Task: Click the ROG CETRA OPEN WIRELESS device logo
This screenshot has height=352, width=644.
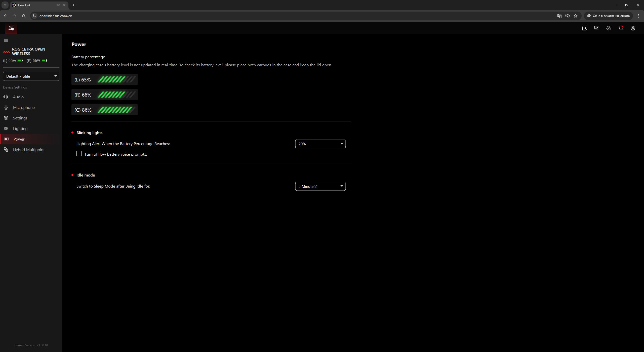Action: (7, 52)
